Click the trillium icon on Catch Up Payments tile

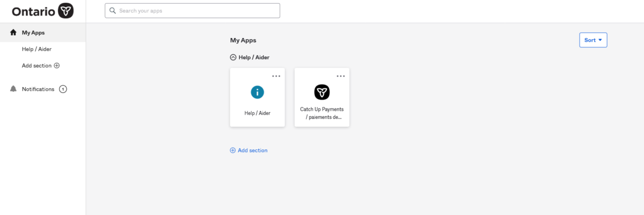click(x=322, y=92)
